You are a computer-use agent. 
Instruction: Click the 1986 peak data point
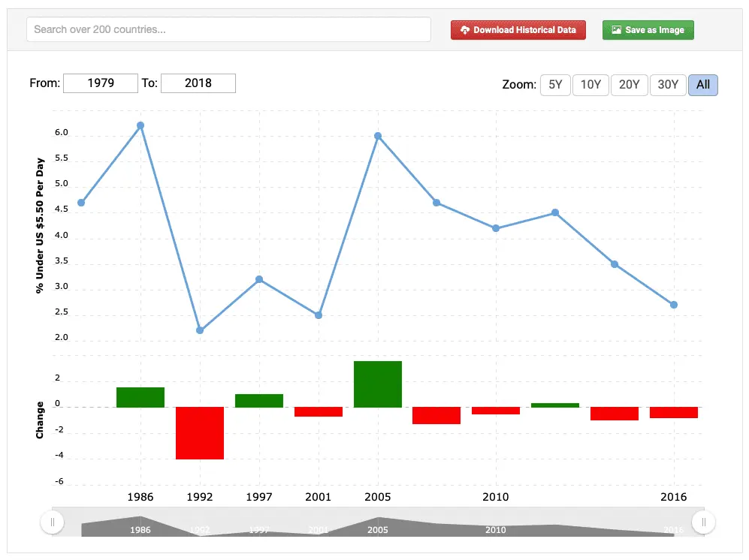(x=140, y=125)
